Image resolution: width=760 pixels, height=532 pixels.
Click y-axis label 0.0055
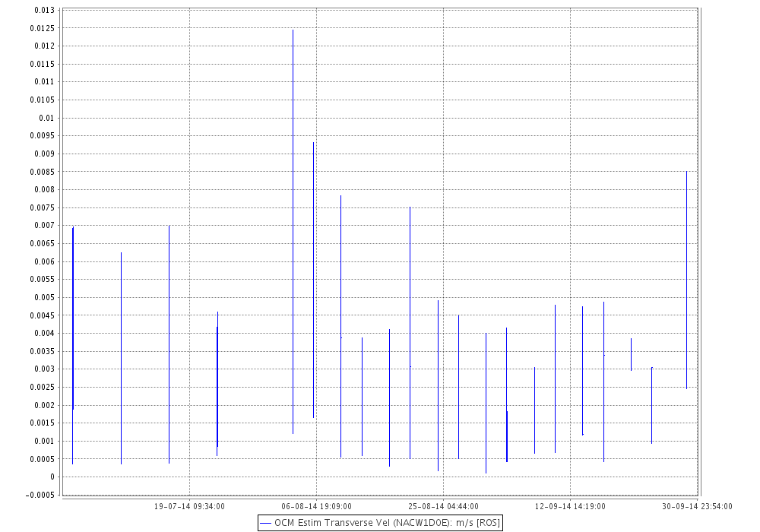[x=42, y=280]
